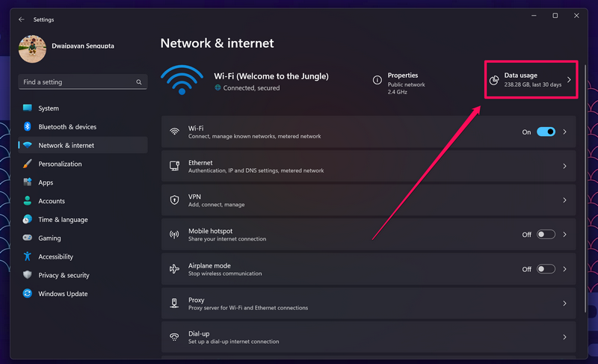Open the Dial-up chevron
598x364 pixels.
coord(564,338)
